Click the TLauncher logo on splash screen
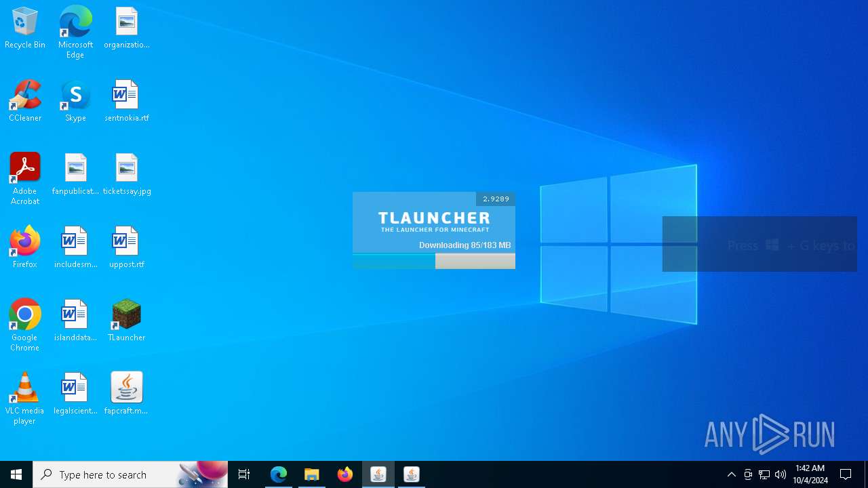The height and width of the screenshot is (488, 868). click(434, 222)
